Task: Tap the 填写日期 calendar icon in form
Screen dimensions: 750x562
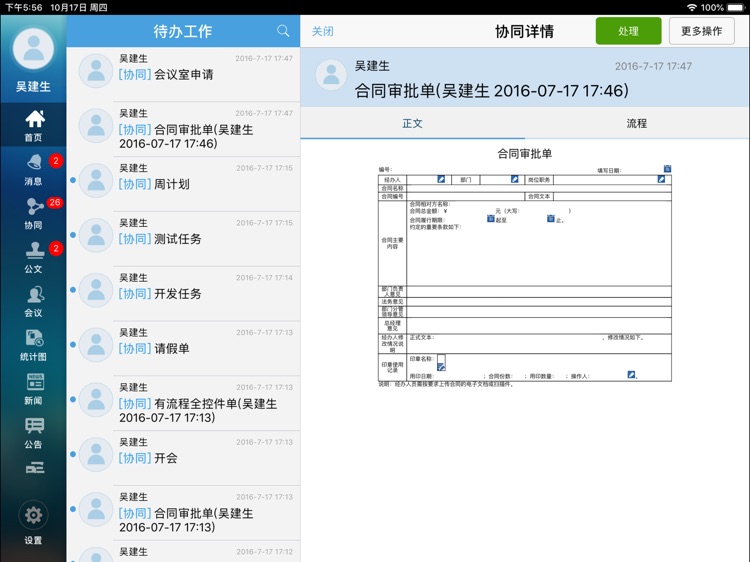Action: click(667, 169)
